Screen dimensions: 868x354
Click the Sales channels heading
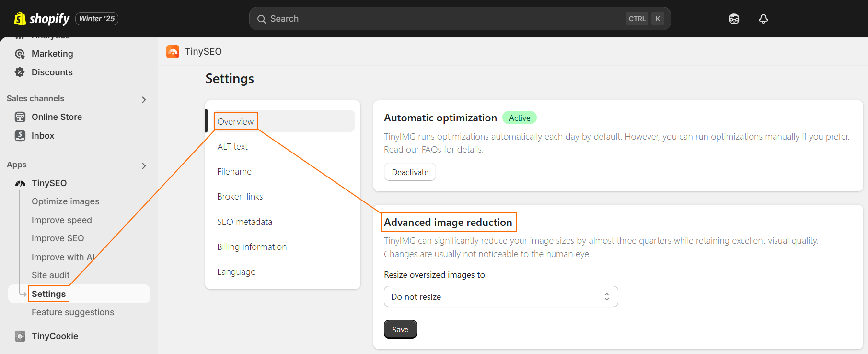point(35,98)
